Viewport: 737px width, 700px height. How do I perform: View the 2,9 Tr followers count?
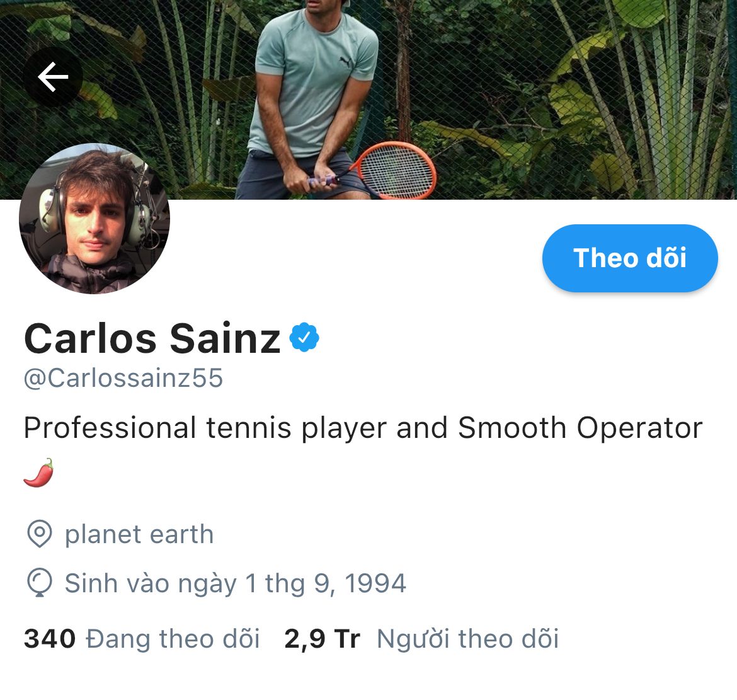click(323, 638)
